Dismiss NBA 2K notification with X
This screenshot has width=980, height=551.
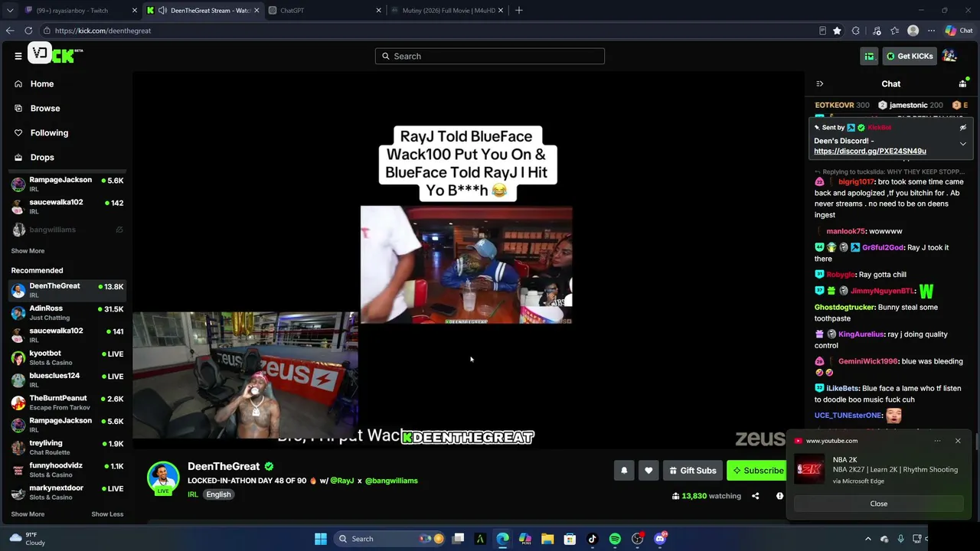click(957, 441)
